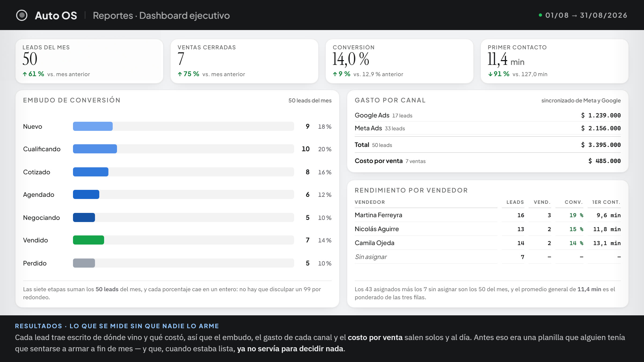Sort by the VEND. column header
The height and width of the screenshot is (362, 644).
pyautogui.click(x=542, y=202)
